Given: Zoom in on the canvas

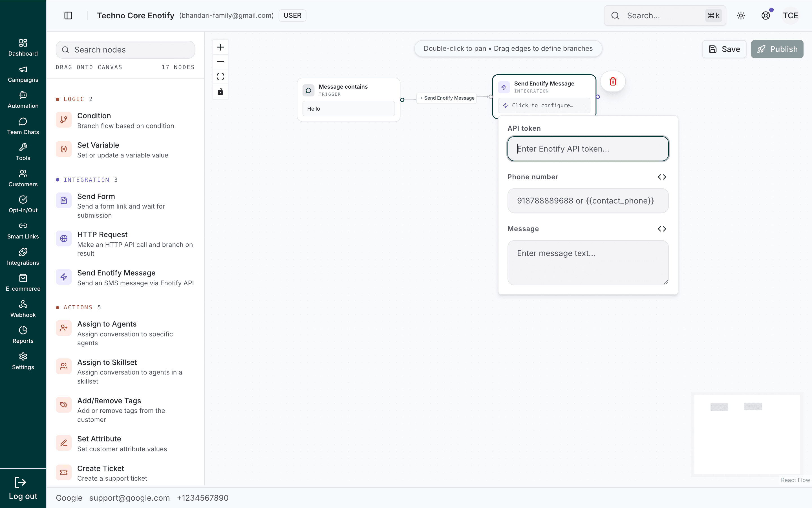Looking at the screenshot, I should coord(220,47).
